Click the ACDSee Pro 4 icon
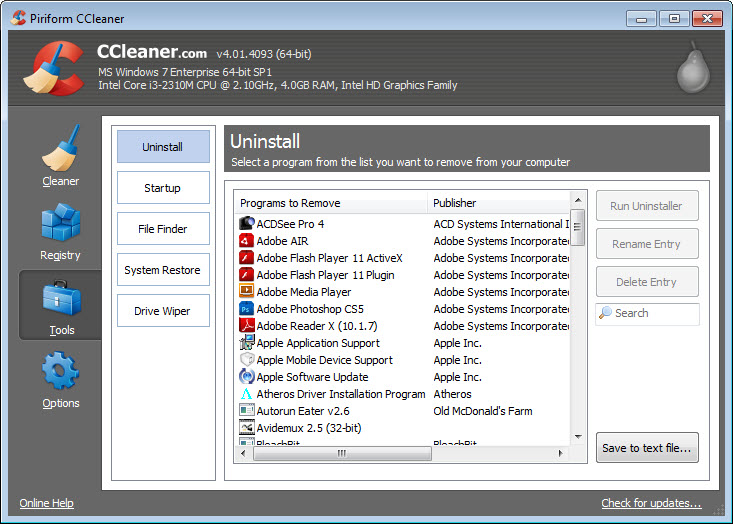The width and height of the screenshot is (733, 524). point(246,223)
